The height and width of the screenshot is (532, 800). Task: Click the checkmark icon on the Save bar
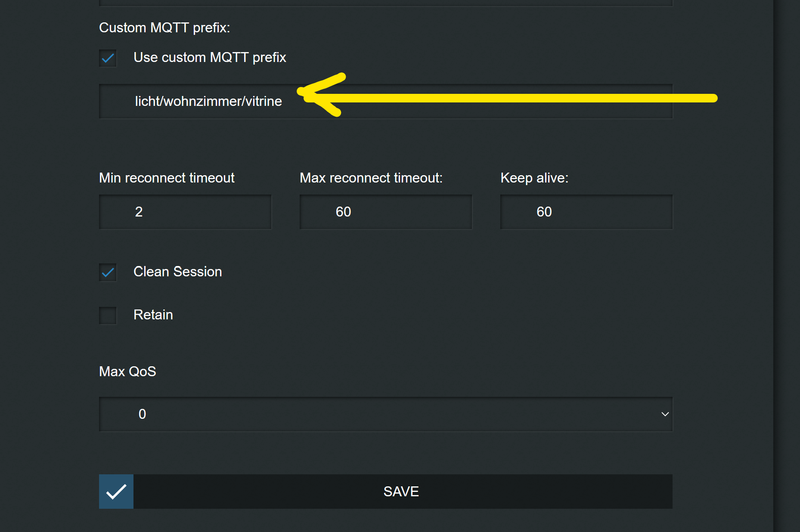coord(116,492)
